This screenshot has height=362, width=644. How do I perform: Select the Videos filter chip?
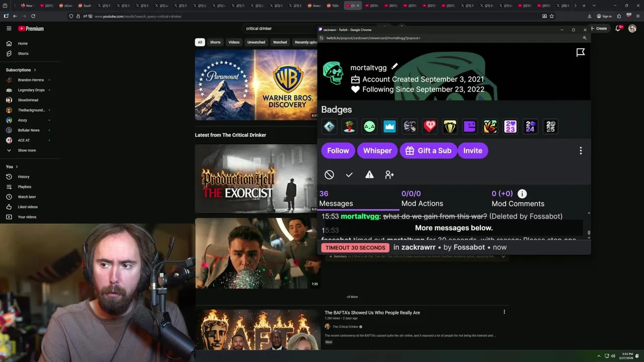point(234,42)
